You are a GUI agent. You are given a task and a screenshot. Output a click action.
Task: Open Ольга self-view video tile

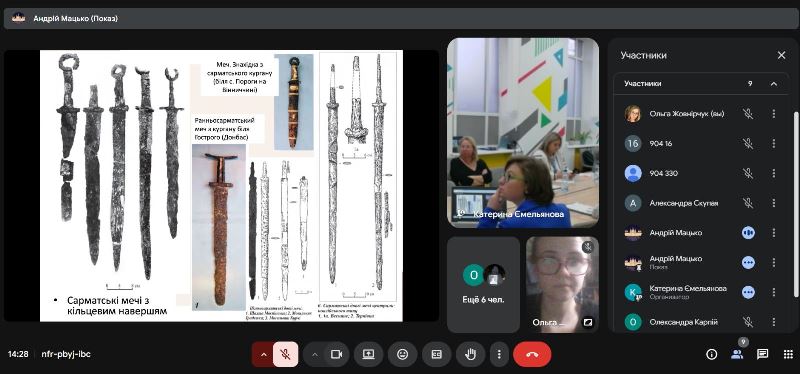click(562, 284)
